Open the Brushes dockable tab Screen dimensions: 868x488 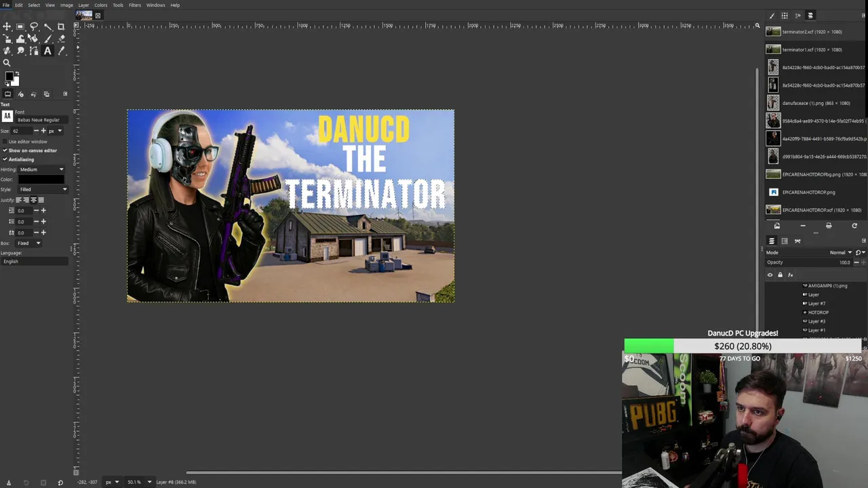[772, 16]
